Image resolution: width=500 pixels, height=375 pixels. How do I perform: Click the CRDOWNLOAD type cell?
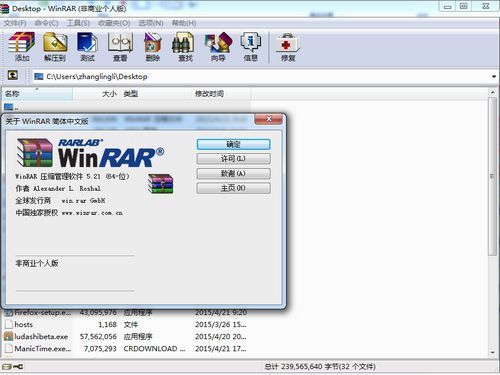tap(154, 348)
